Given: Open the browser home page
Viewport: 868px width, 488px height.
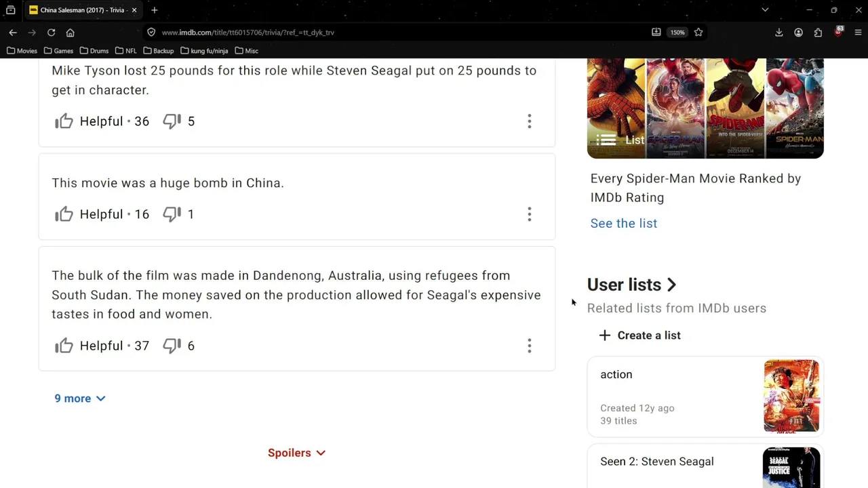Looking at the screenshot, I should pyautogui.click(x=70, y=33).
